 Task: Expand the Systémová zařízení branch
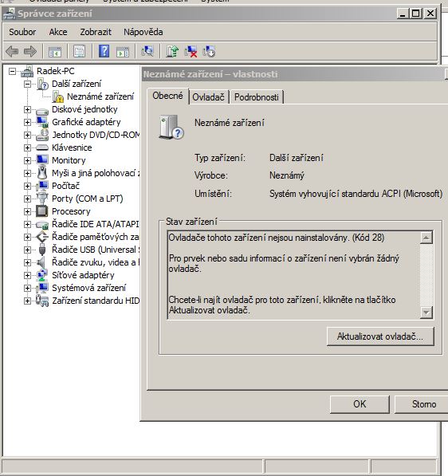pyautogui.click(x=27, y=288)
